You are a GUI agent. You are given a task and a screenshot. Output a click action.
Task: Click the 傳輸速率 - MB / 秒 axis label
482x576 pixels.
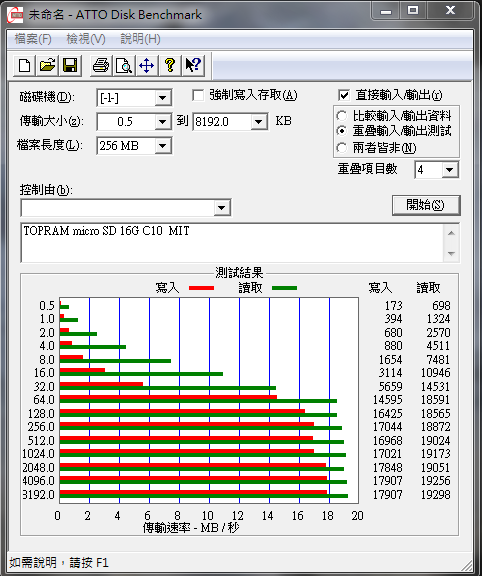click(191, 528)
